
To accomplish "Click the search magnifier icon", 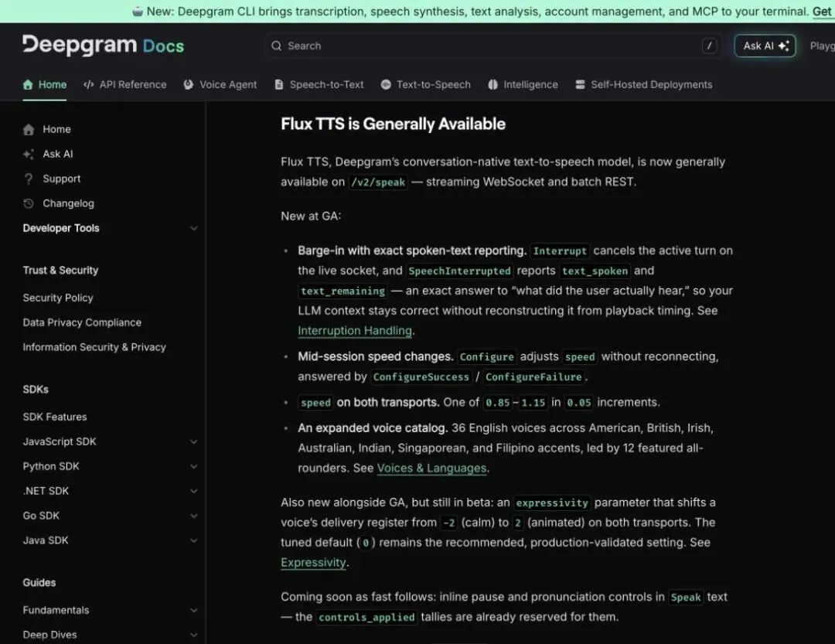I will [276, 46].
